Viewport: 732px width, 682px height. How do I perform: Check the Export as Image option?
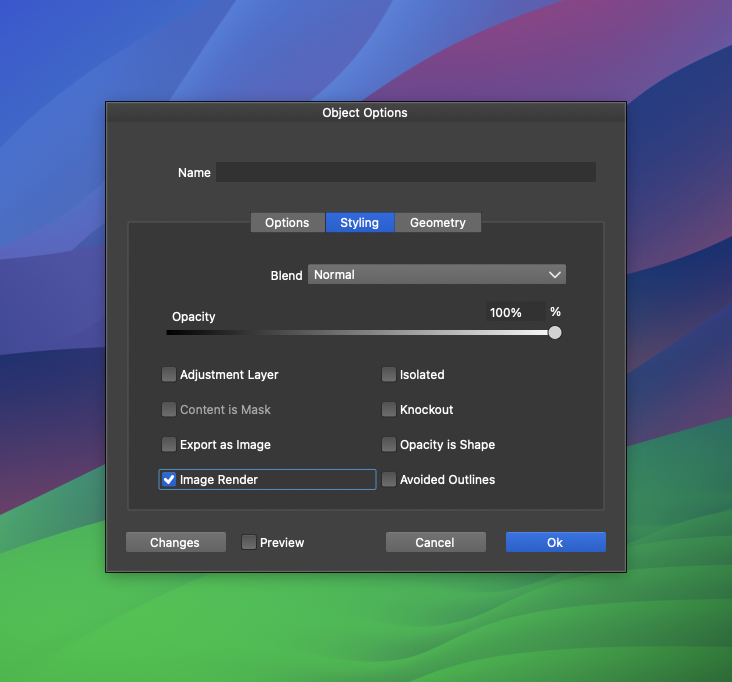coord(169,445)
